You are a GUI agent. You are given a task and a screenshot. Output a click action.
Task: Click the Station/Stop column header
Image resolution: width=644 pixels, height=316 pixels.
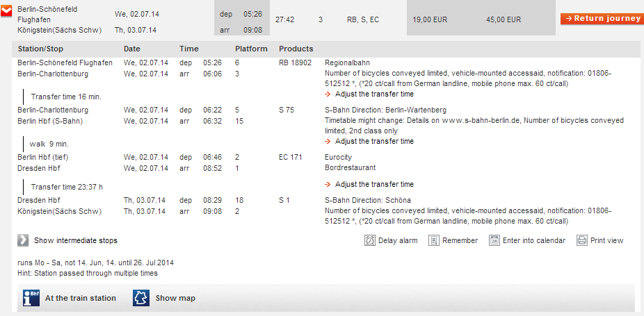coord(40,49)
